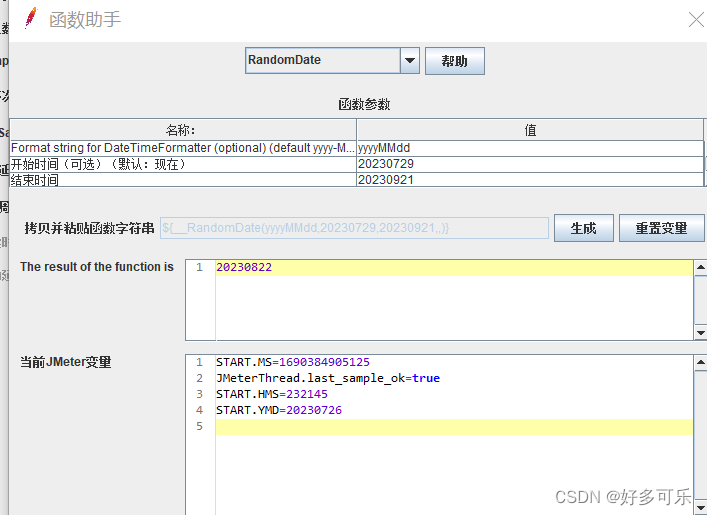Click the START.MS=1690384905125 line
707x515 pixels.
(x=293, y=362)
